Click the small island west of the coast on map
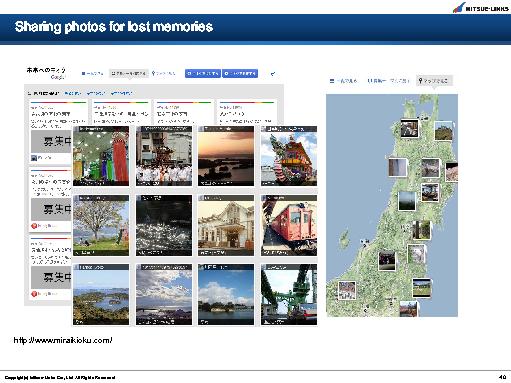Viewport: 511px width, 383px height. click(344, 239)
